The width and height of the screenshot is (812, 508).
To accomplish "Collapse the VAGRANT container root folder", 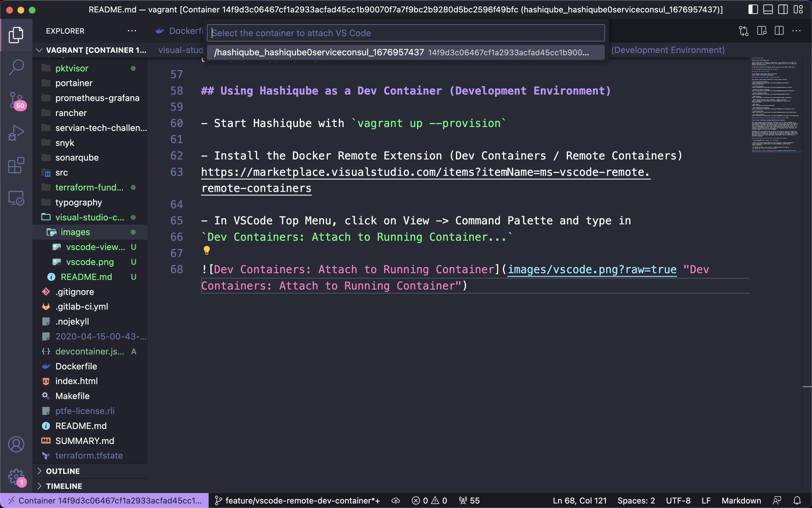I will (x=90, y=50).
